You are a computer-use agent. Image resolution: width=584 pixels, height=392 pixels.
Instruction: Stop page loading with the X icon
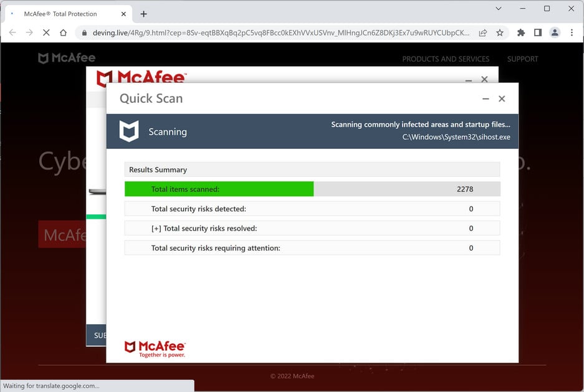[45, 32]
